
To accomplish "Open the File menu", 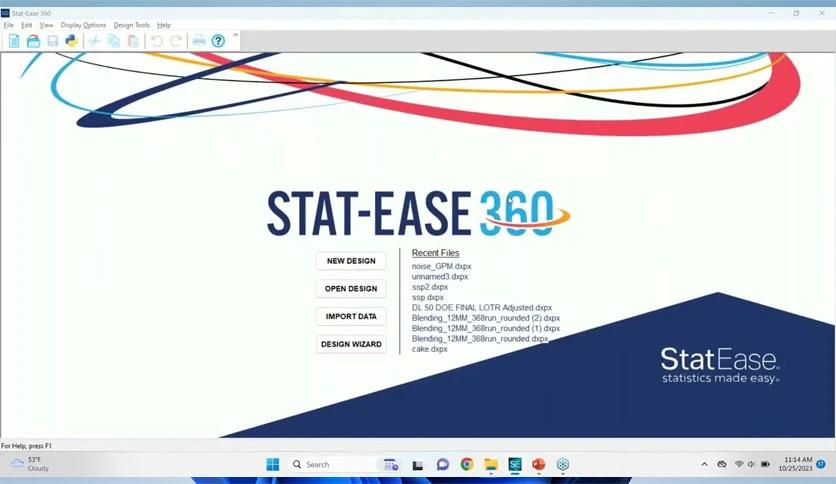I will pyautogui.click(x=9, y=25).
